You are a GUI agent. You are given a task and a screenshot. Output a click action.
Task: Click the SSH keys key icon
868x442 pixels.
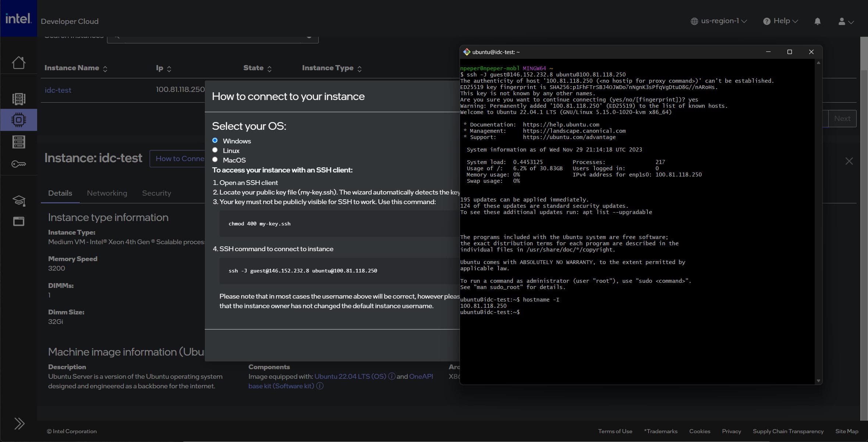tap(18, 164)
